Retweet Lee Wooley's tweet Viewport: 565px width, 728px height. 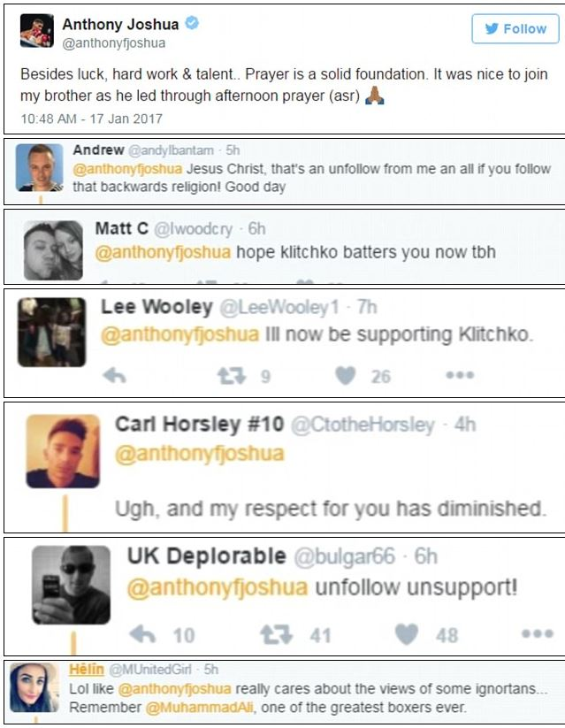point(232,376)
